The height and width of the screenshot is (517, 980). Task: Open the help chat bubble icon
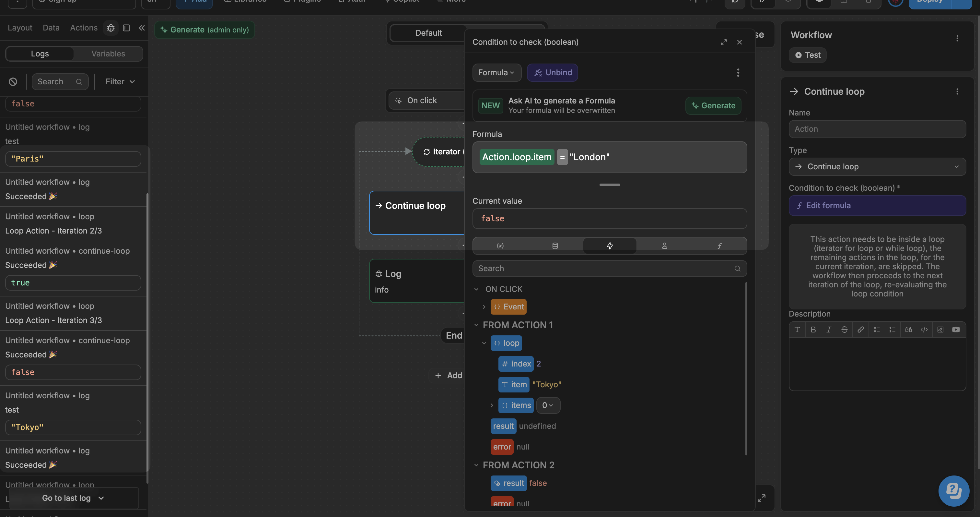tap(953, 490)
